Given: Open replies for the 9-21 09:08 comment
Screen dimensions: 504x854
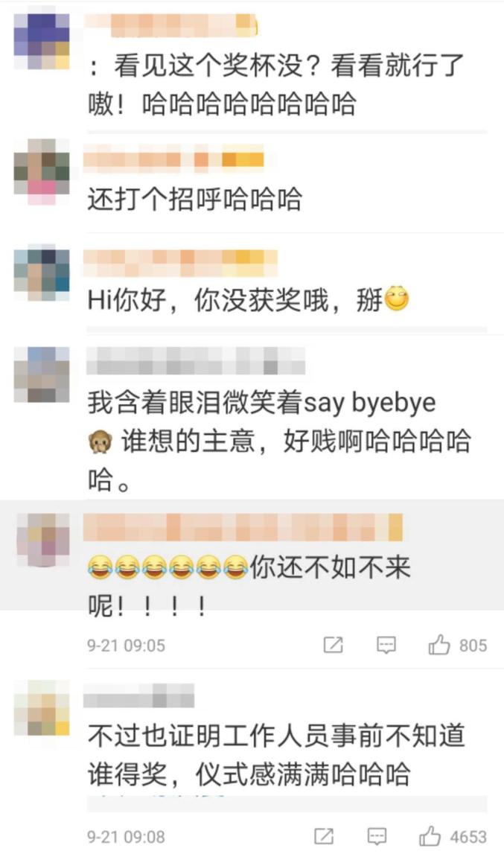Looking at the screenshot, I should click(377, 836).
